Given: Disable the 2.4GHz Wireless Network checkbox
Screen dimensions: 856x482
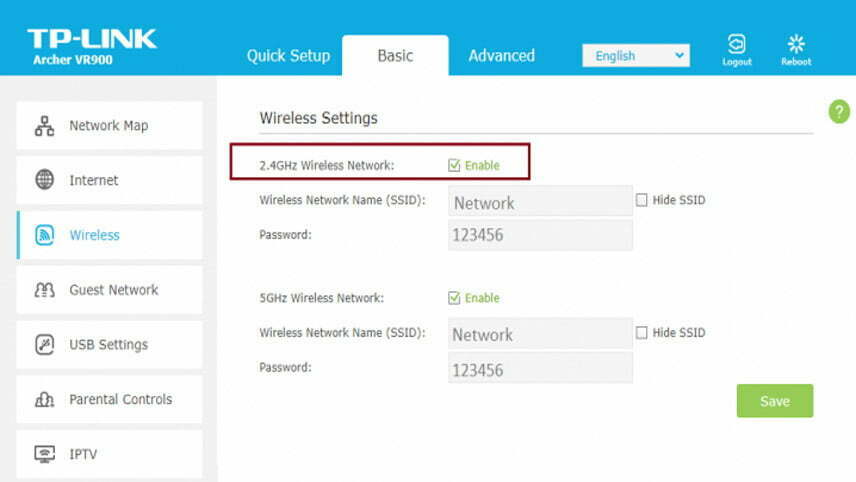Looking at the screenshot, I should point(454,165).
